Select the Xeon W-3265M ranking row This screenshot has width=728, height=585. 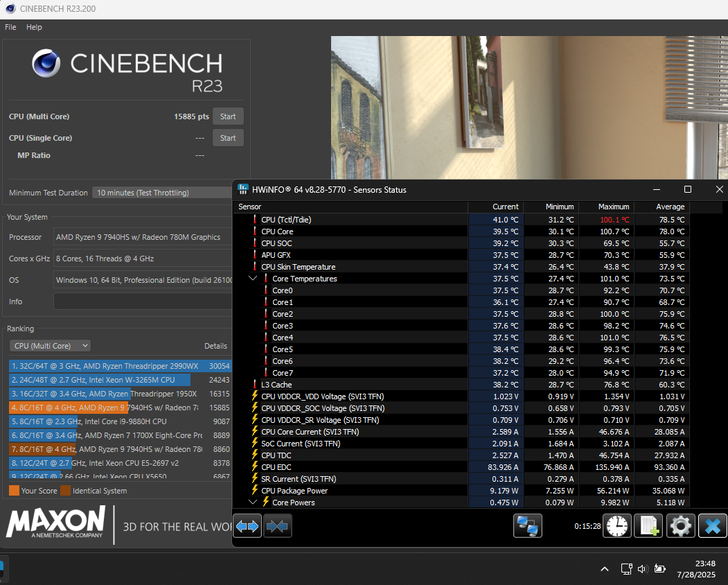(120, 380)
